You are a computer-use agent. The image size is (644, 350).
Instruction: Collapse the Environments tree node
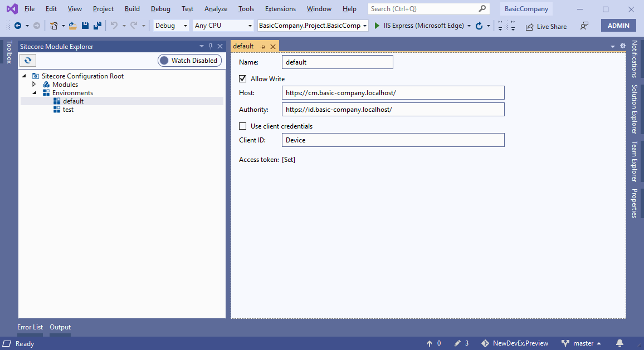click(35, 93)
